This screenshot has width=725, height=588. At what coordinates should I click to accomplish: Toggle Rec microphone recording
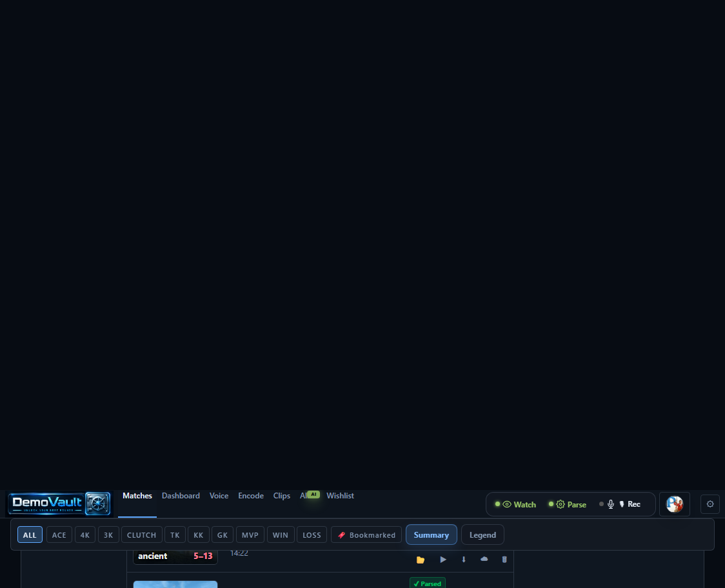tap(620, 504)
